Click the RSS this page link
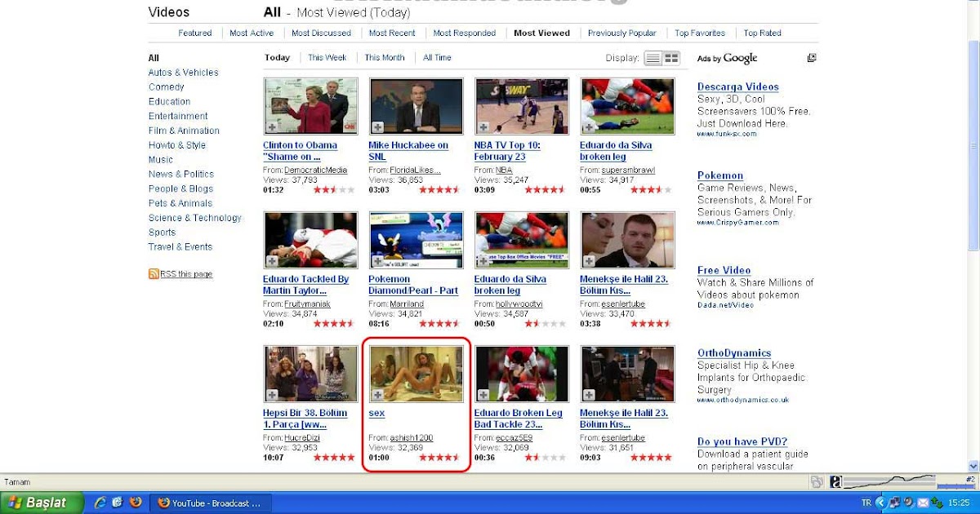 point(186,274)
